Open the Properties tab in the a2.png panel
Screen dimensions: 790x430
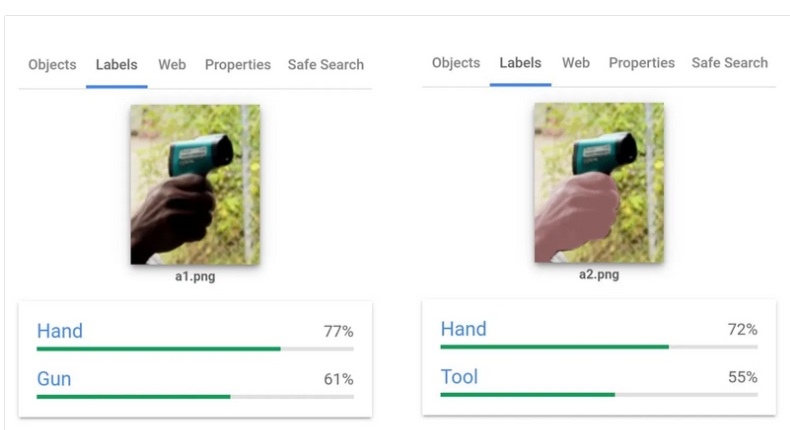click(x=642, y=63)
